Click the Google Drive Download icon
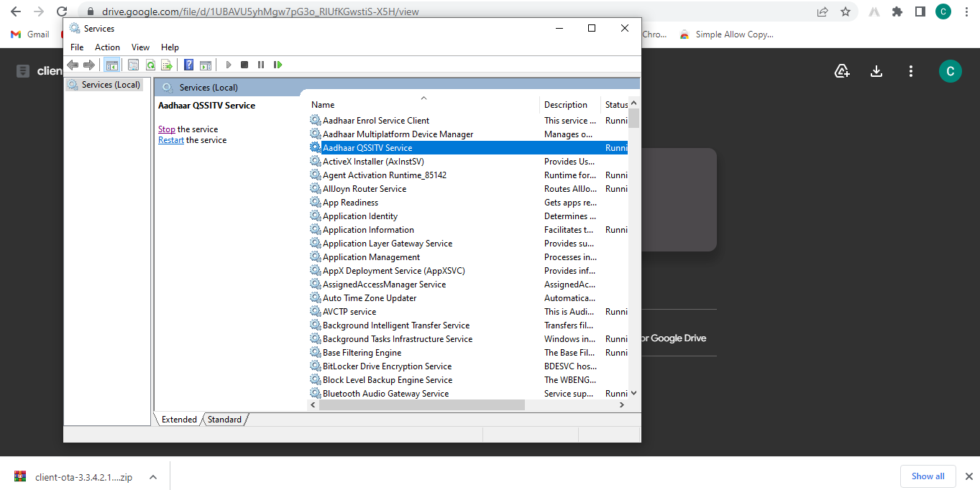This screenshot has height=490, width=980. tap(876, 71)
